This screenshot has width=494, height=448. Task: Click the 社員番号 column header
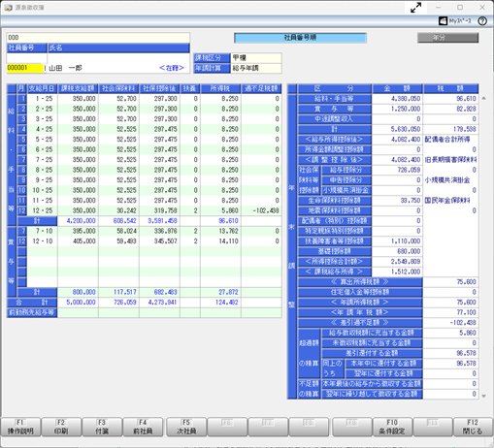point(27,48)
